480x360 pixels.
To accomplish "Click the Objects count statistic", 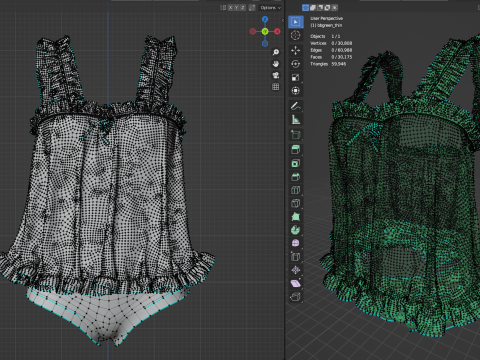I will click(x=325, y=36).
